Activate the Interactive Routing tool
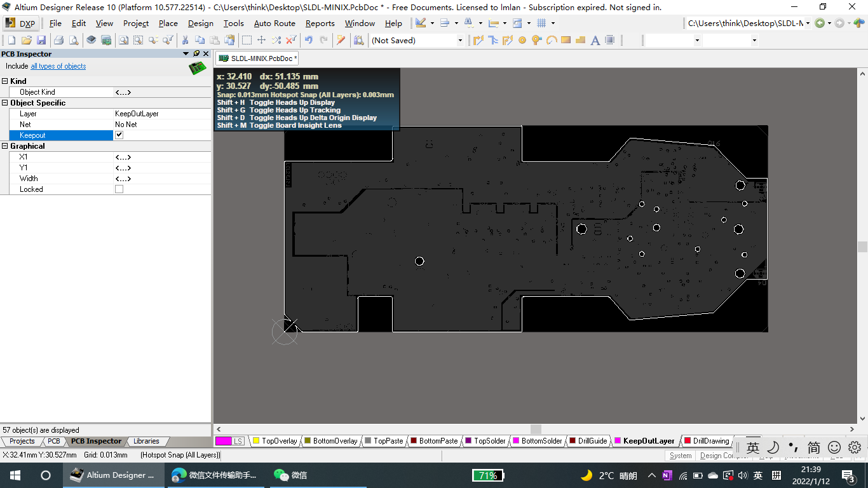The width and height of the screenshot is (868, 488). click(478, 40)
